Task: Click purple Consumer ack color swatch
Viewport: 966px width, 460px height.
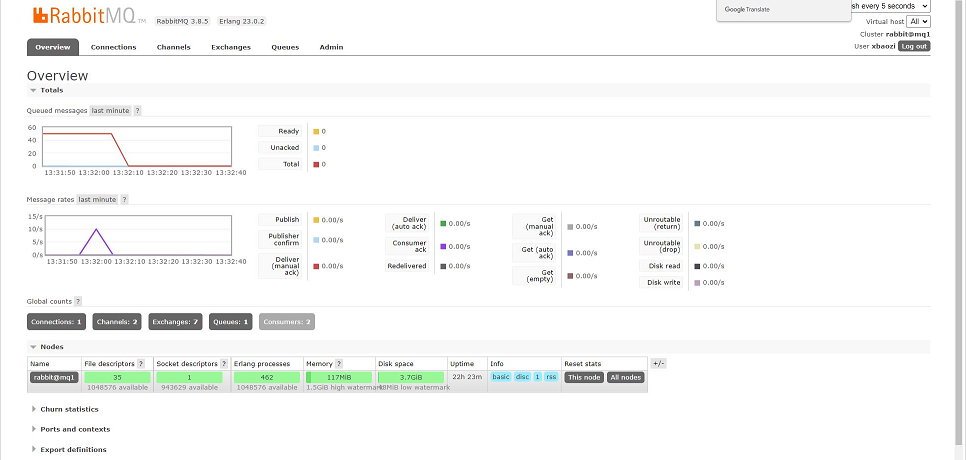Action: (443, 246)
